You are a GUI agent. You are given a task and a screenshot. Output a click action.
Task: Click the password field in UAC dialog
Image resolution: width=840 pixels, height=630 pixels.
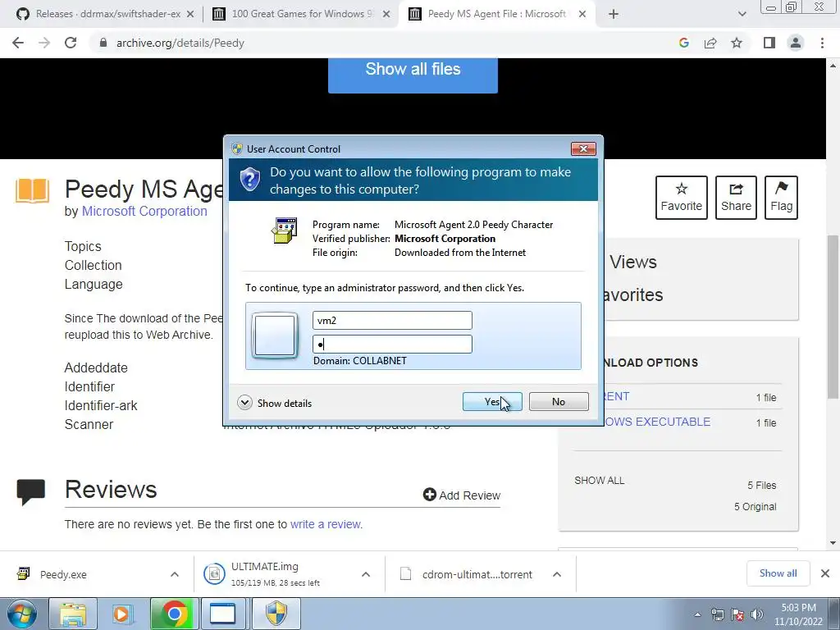(x=392, y=344)
